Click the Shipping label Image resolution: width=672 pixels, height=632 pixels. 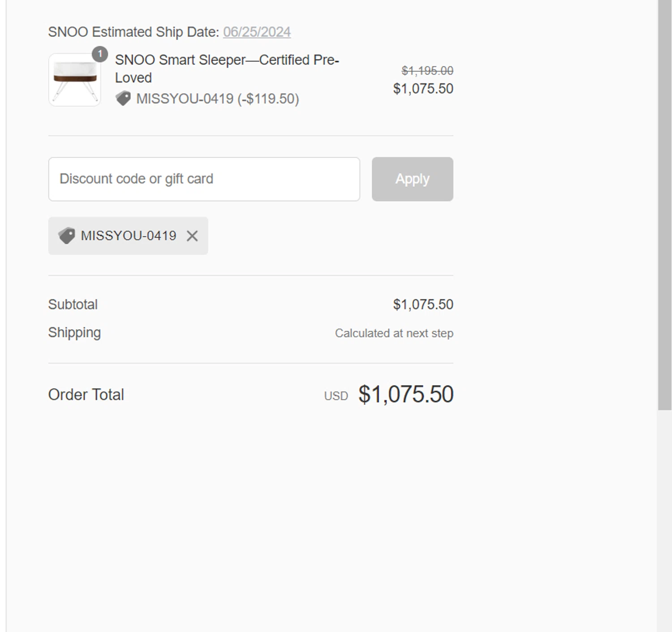(74, 333)
